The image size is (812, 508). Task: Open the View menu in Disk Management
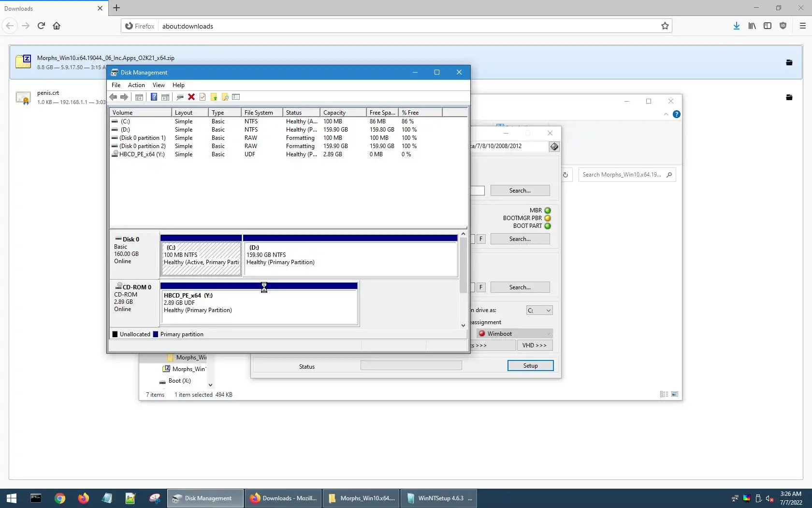pyautogui.click(x=159, y=85)
